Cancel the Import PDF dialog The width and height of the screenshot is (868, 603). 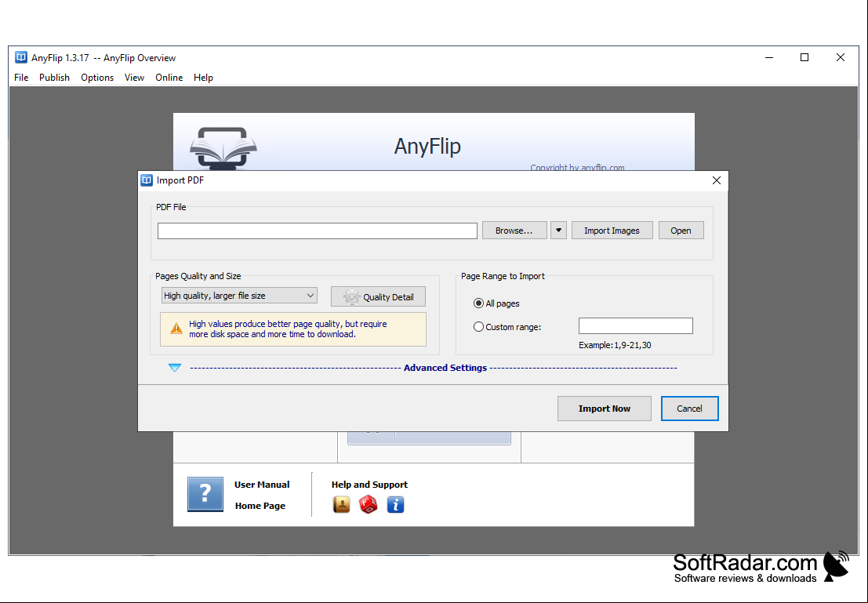689,409
